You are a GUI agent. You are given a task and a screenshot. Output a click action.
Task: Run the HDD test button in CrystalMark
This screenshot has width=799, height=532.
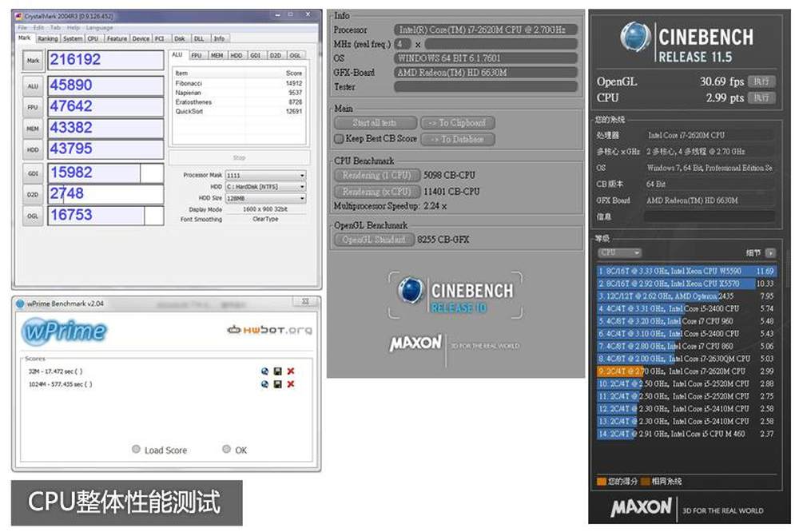point(33,150)
